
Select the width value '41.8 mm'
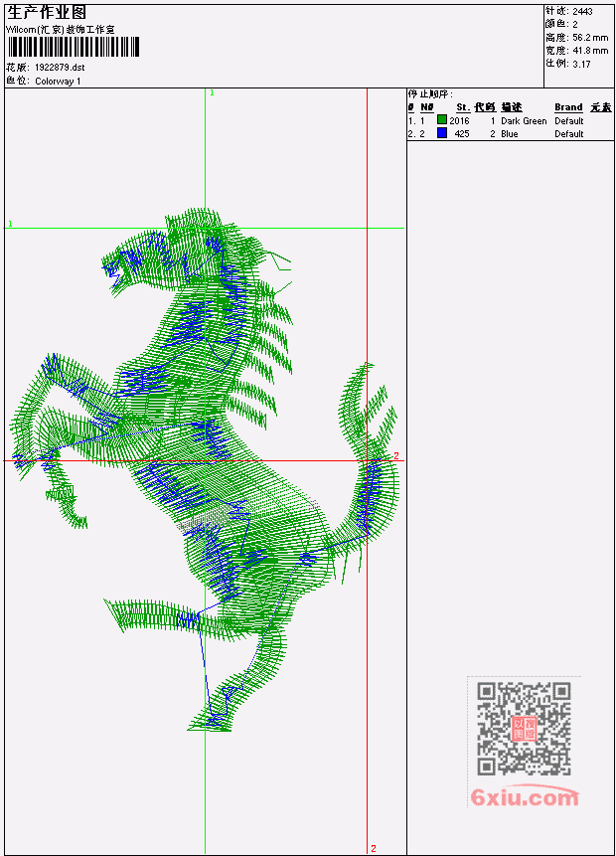pos(590,51)
